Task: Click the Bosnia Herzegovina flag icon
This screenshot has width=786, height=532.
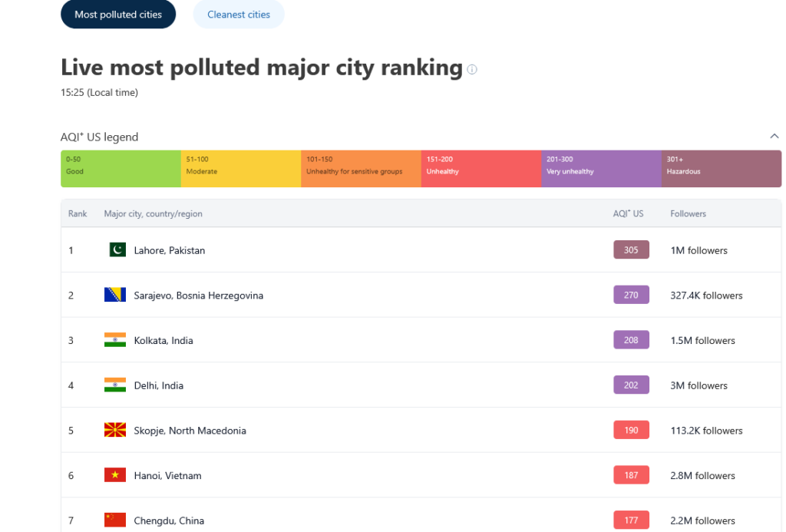Action: pos(115,296)
